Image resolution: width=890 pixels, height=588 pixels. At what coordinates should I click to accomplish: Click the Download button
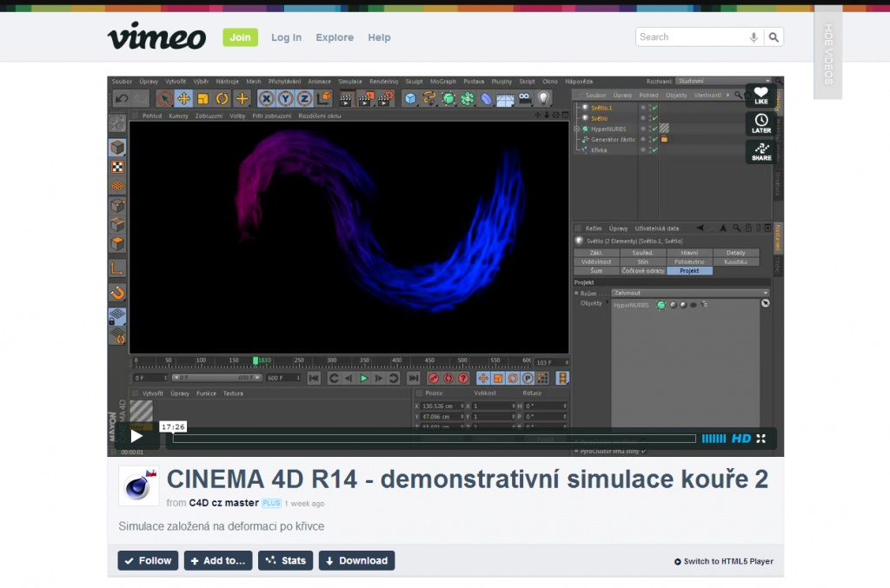[x=356, y=561]
